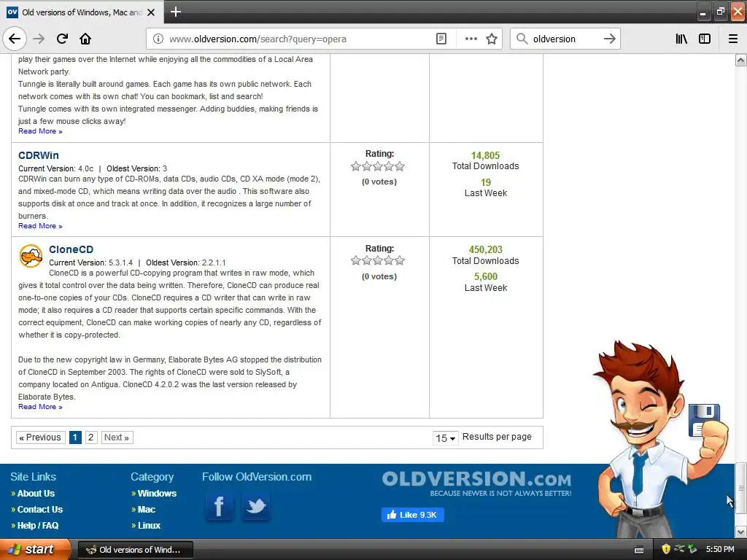Go to next results page
The height and width of the screenshot is (560, 747).
117,437
